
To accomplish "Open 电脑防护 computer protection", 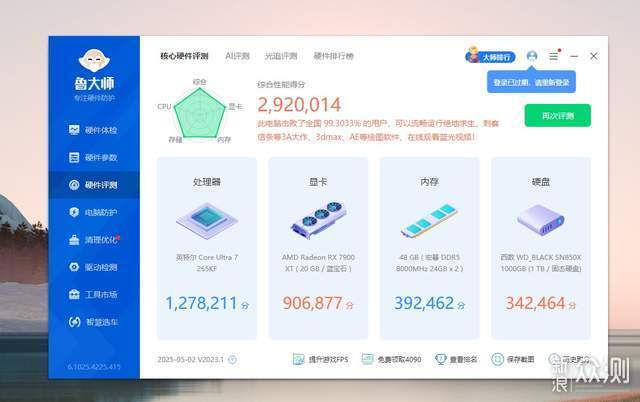I will (x=93, y=212).
